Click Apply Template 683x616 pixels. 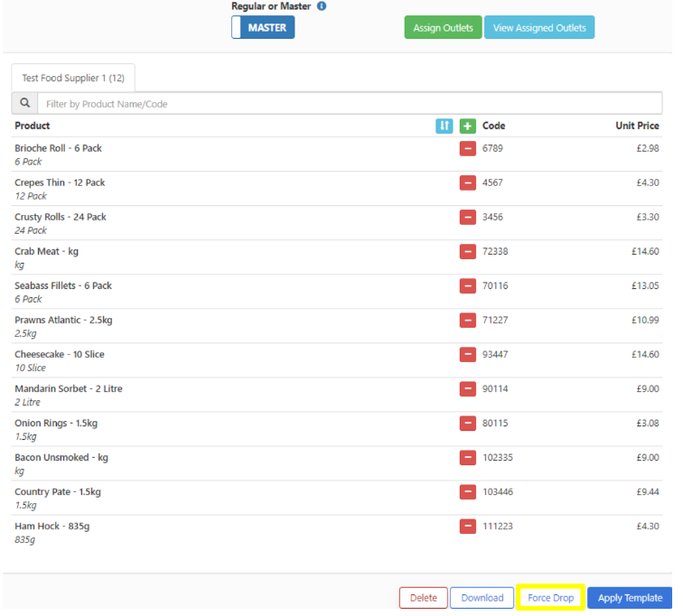tap(630, 598)
